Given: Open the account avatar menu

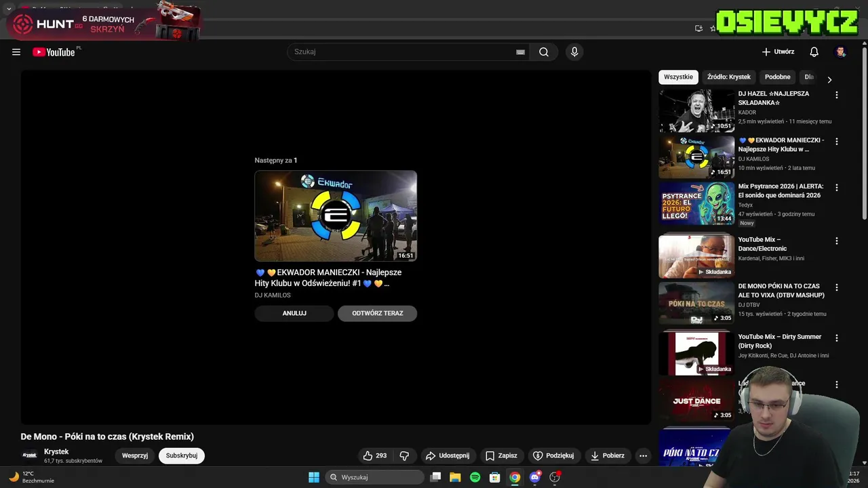Looking at the screenshot, I should [841, 52].
